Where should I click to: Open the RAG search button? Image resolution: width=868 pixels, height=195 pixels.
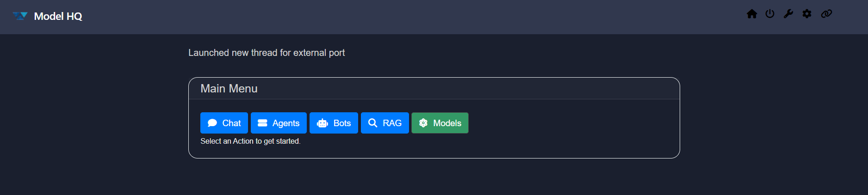tap(384, 123)
